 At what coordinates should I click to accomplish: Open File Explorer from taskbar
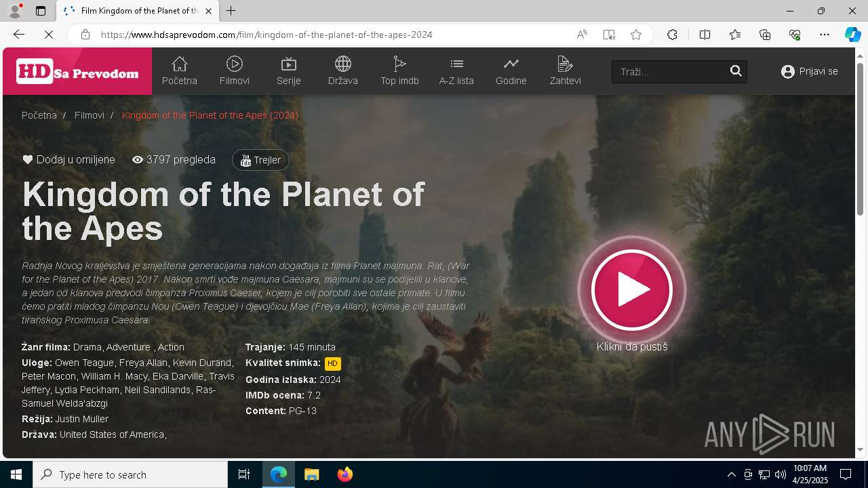(x=311, y=474)
